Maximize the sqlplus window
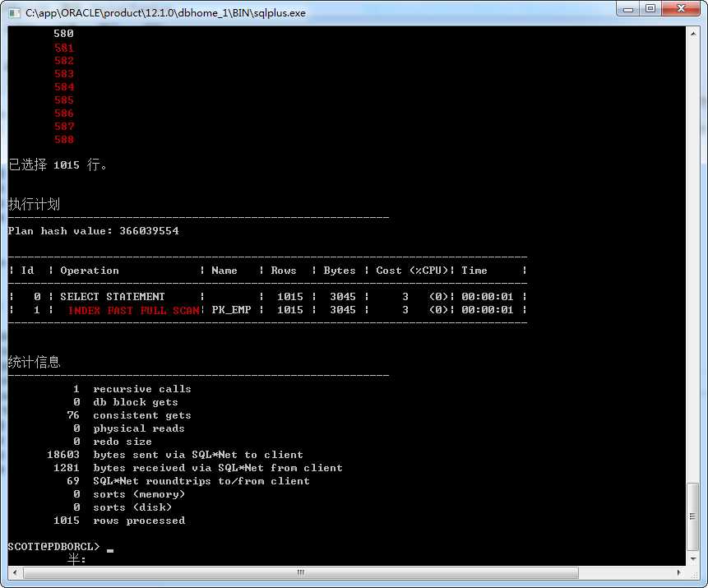Image resolution: width=708 pixels, height=588 pixels. coord(650,8)
